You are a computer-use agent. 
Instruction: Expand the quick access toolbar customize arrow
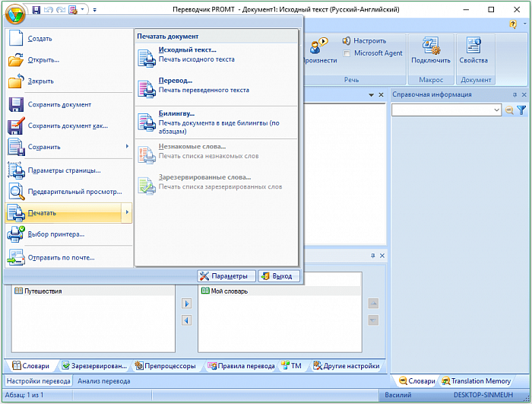click(95, 10)
